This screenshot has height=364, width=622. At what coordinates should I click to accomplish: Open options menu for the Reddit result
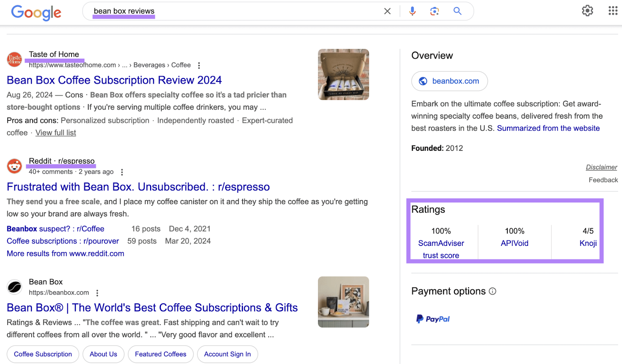[x=122, y=172]
